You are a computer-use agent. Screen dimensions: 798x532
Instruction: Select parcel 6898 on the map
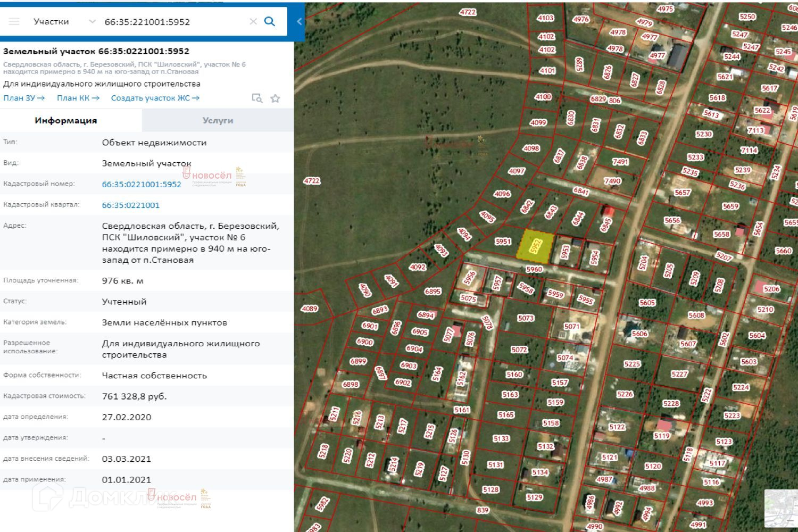coord(351,384)
